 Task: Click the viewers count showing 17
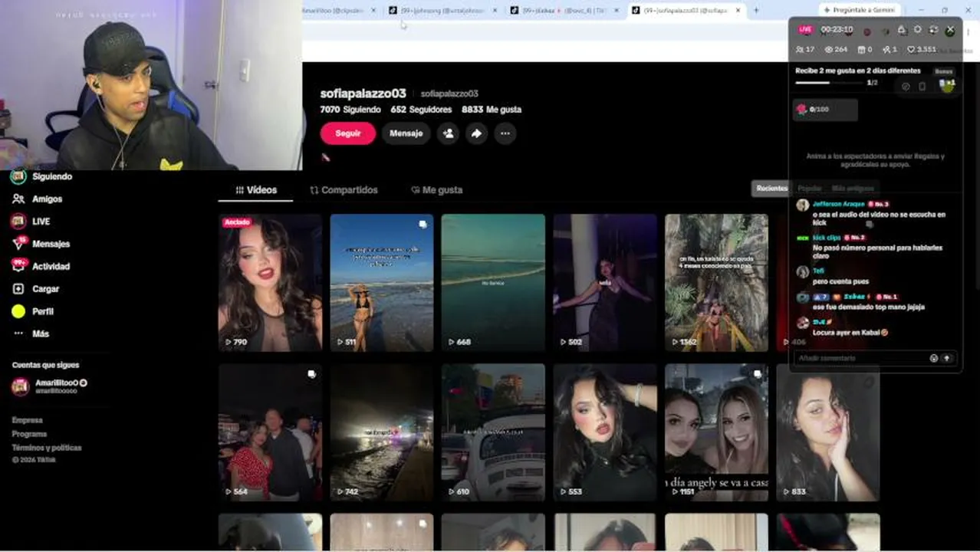(x=805, y=49)
